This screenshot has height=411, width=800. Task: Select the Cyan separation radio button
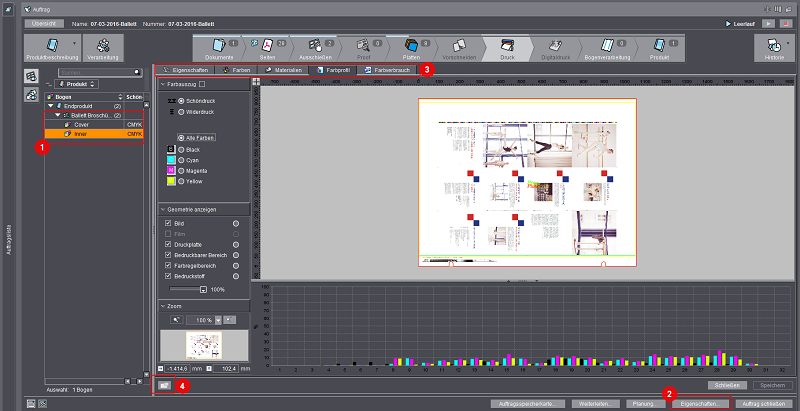pyautogui.click(x=182, y=160)
